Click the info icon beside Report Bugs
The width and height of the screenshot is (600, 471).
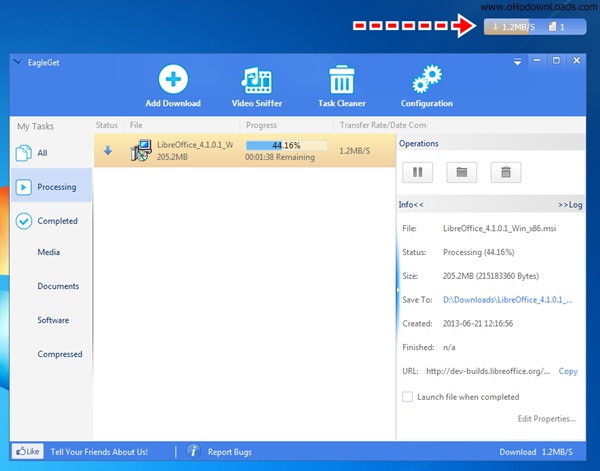pyautogui.click(x=194, y=451)
